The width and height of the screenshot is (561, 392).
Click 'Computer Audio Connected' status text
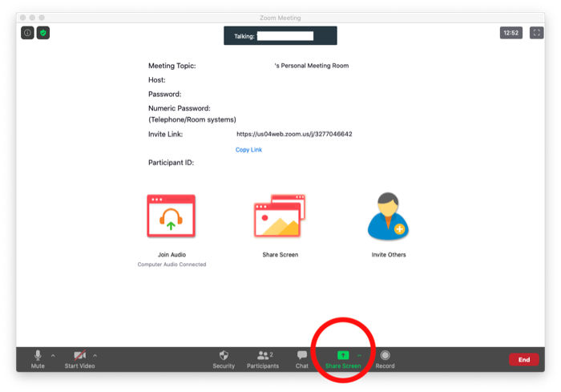[172, 265]
